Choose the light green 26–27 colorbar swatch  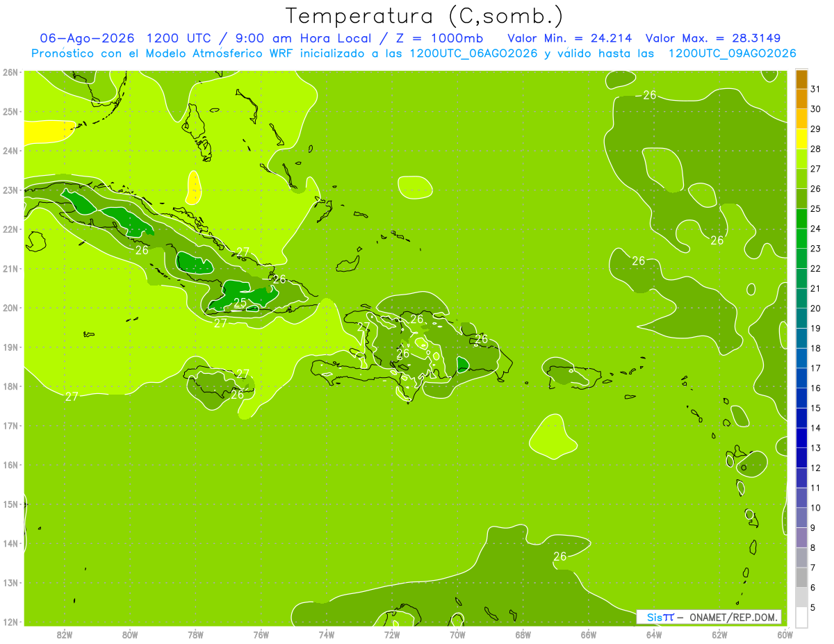(801, 179)
